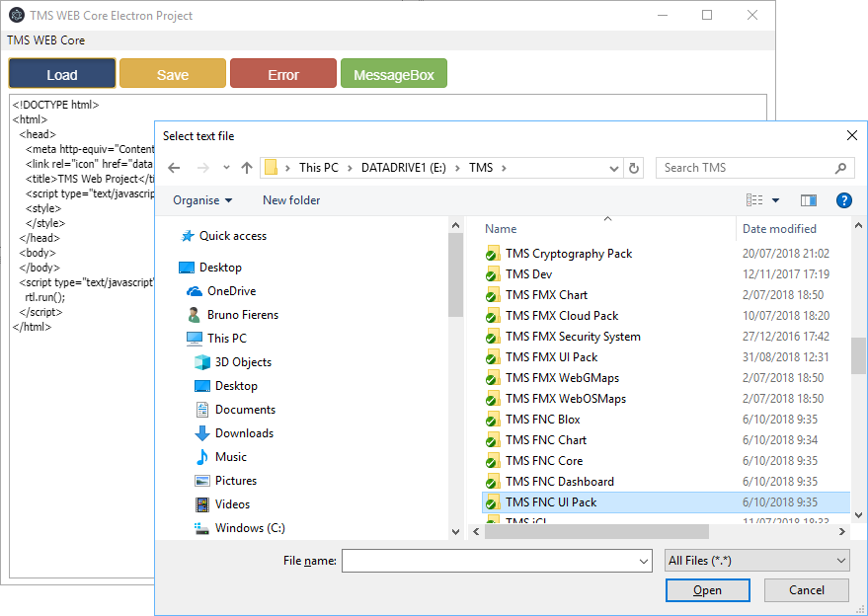Click New folder in the dialog toolbar
Image resolution: width=868 pixels, height=616 pixels.
point(291,200)
